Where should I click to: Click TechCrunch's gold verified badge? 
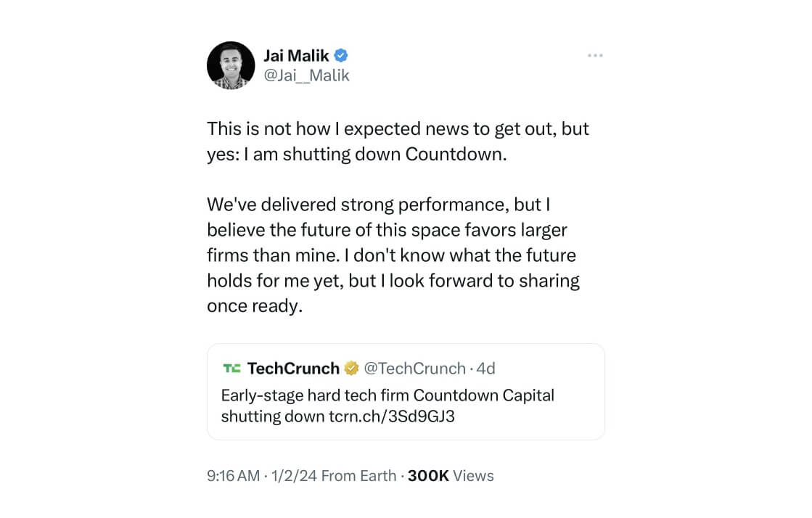[351, 369]
